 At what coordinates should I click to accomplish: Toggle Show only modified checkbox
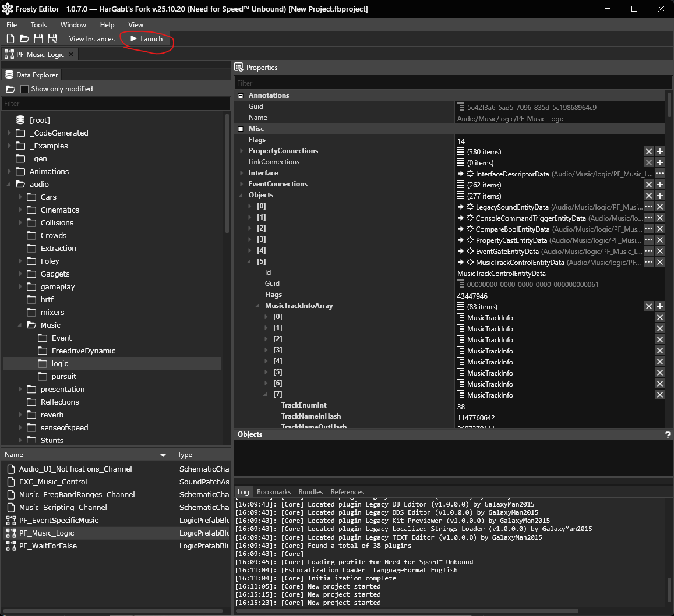24,89
